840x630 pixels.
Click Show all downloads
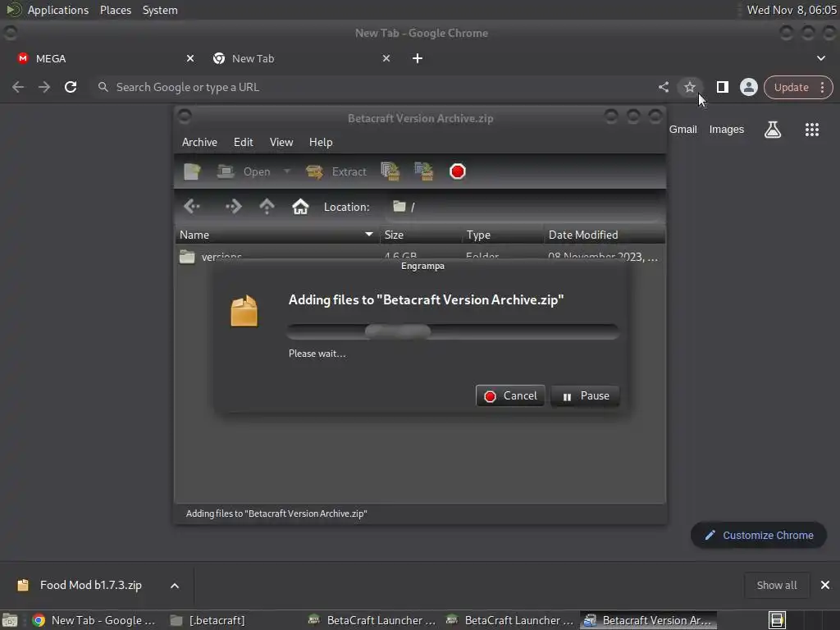coord(776,585)
